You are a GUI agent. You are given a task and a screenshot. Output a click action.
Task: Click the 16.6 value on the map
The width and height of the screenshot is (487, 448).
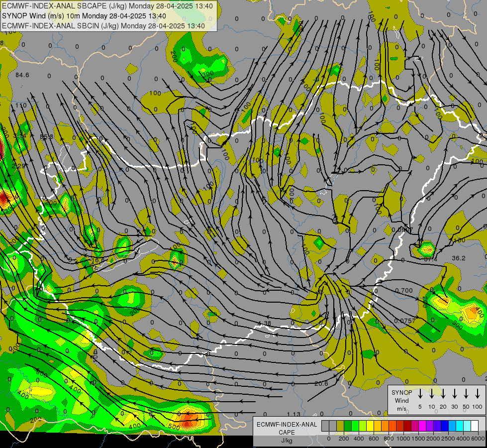click(98, 260)
